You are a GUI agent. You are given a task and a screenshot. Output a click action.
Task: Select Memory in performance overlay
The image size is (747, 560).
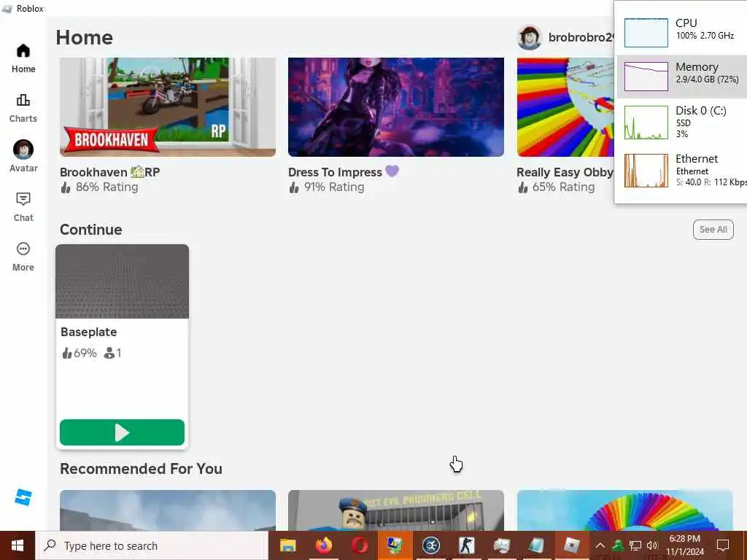point(682,76)
